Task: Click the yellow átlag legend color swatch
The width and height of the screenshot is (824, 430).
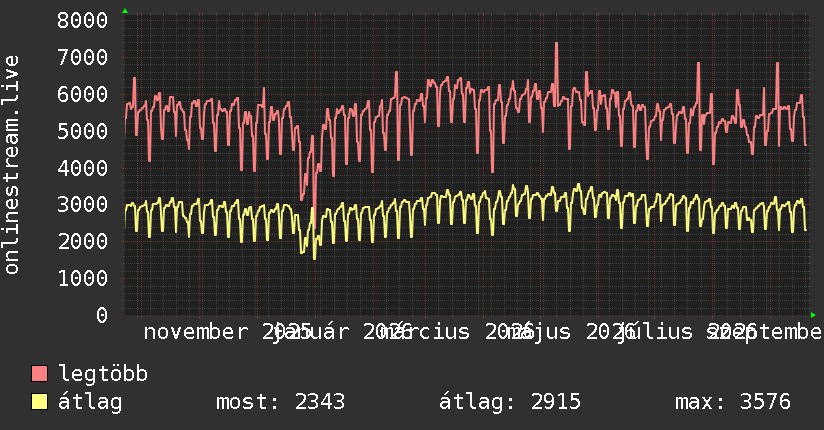Action: 39,402
